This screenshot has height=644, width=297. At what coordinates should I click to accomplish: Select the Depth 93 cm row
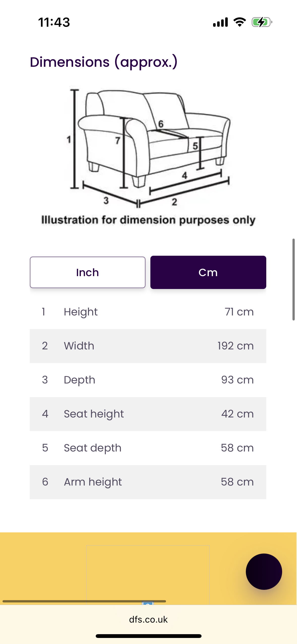(x=148, y=380)
